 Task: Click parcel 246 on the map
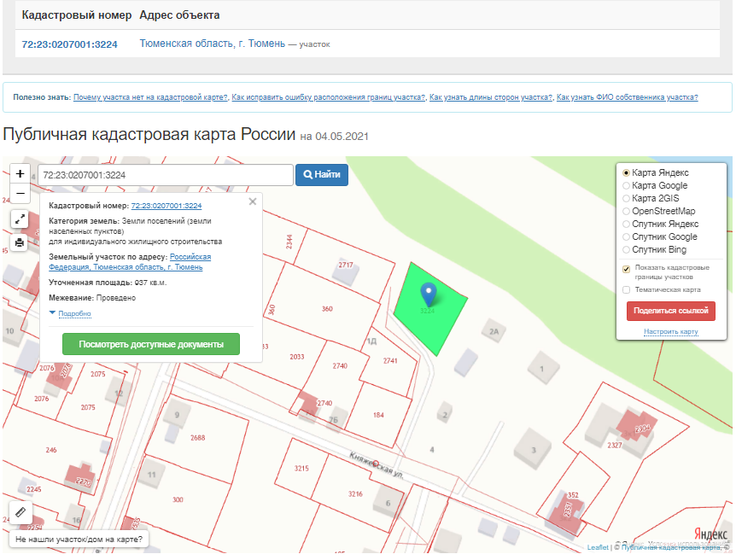51,450
